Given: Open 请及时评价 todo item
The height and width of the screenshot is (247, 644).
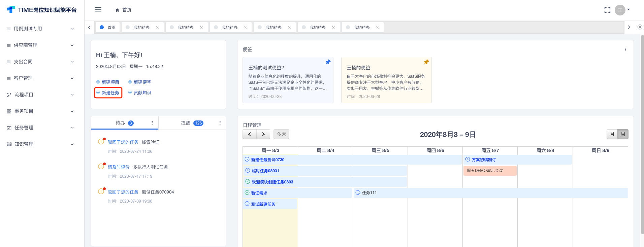Looking at the screenshot, I should point(138,167).
